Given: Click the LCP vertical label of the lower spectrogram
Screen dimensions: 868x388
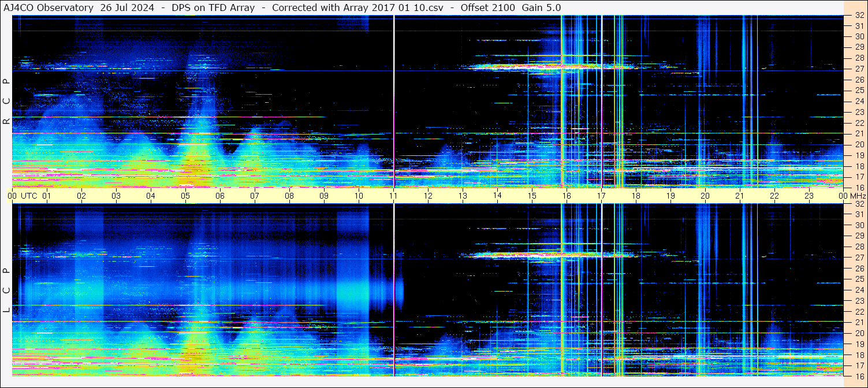Looking at the screenshot, I should coord(6,290).
